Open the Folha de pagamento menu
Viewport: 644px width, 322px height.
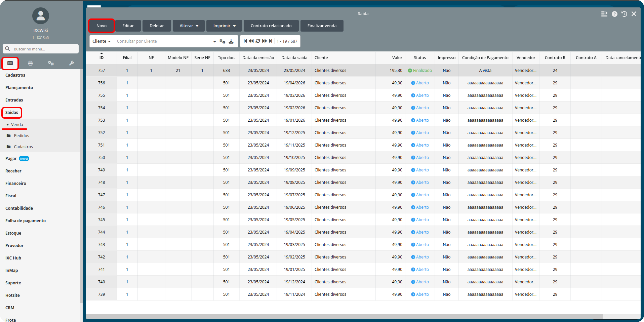(26, 220)
